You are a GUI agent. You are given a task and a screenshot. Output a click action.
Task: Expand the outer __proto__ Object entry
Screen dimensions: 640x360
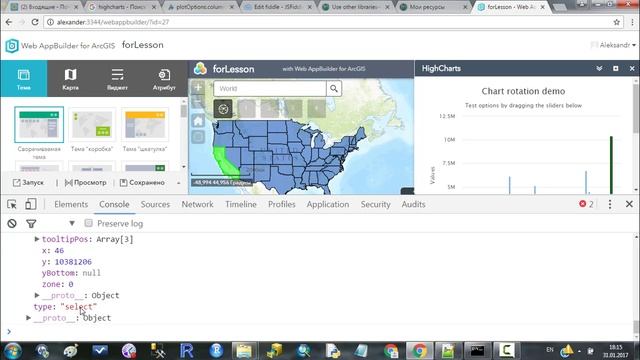pyautogui.click(x=29, y=318)
